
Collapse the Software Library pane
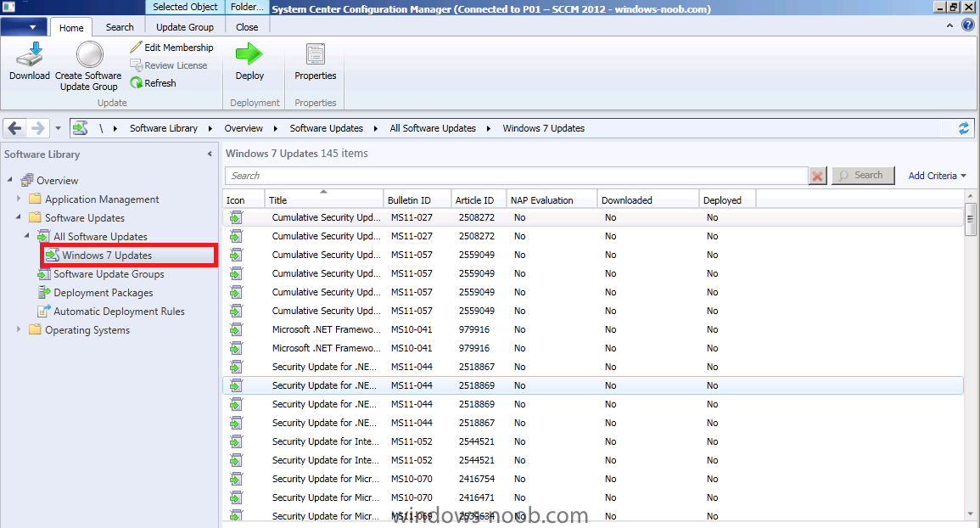click(x=210, y=154)
